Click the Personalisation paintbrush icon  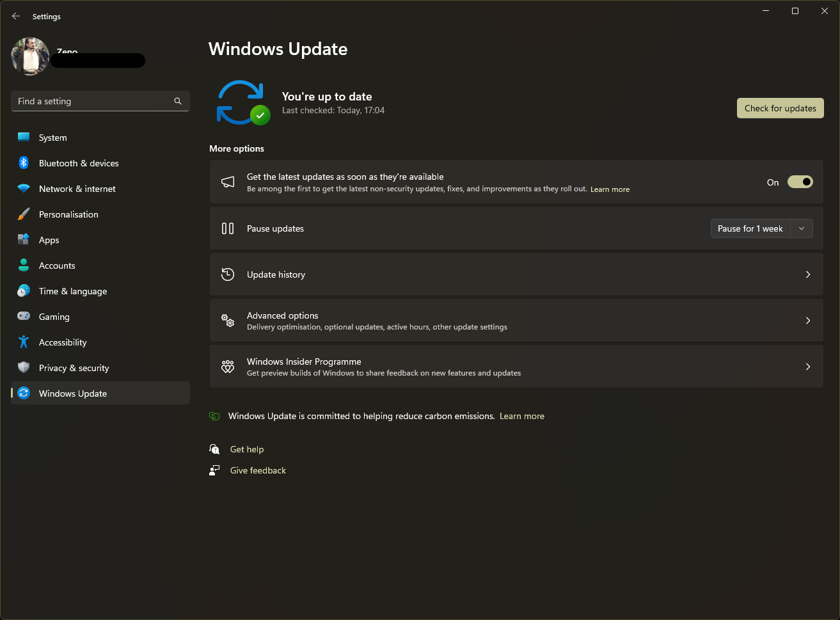[23, 214]
